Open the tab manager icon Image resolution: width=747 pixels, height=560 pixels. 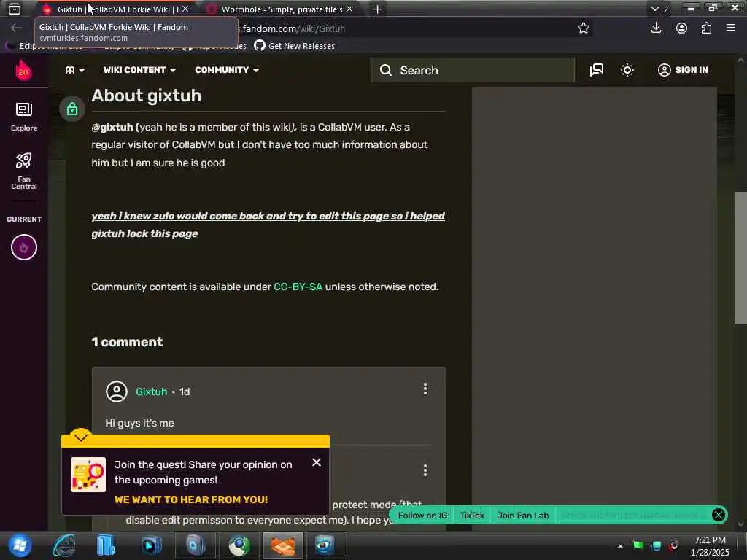point(15,9)
